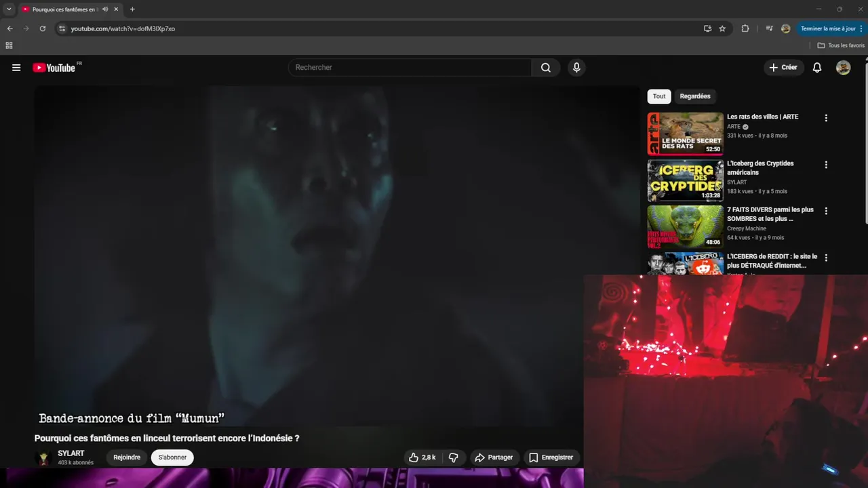
Task: Click the Partager button
Action: 494,457
